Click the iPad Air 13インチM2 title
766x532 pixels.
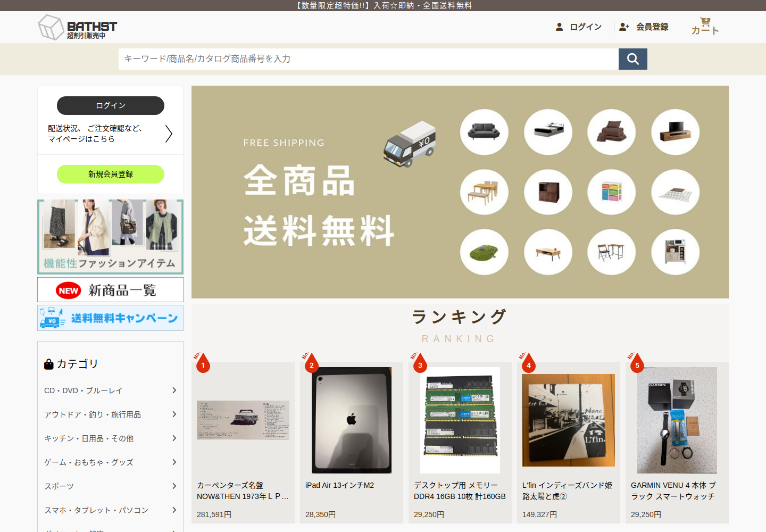click(x=339, y=485)
